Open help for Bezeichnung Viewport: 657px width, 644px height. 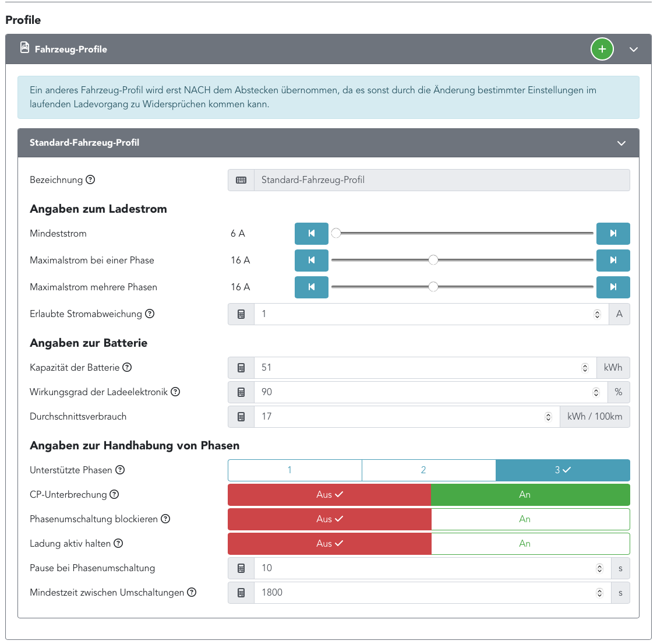90,180
